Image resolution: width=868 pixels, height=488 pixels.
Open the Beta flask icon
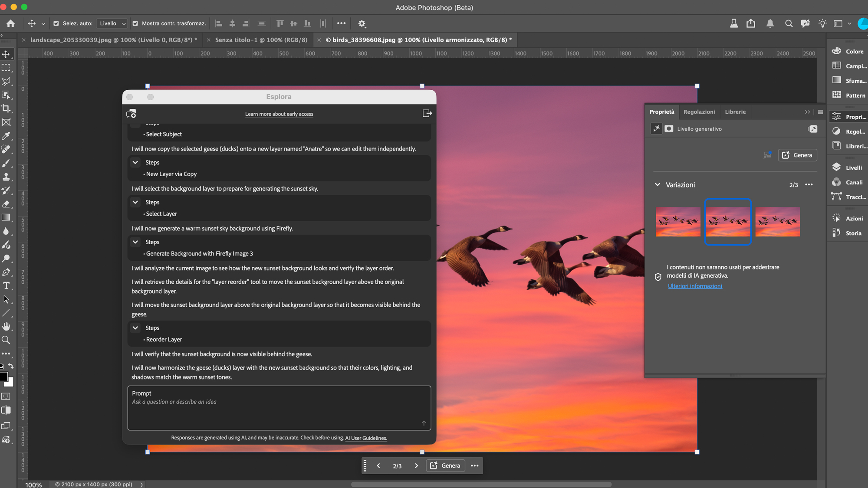pos(734,23)
